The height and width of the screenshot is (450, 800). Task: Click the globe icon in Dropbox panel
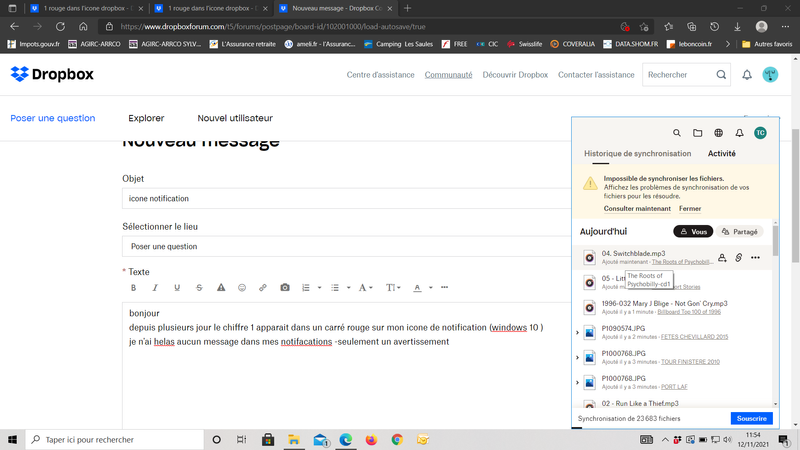pos(718,133)
